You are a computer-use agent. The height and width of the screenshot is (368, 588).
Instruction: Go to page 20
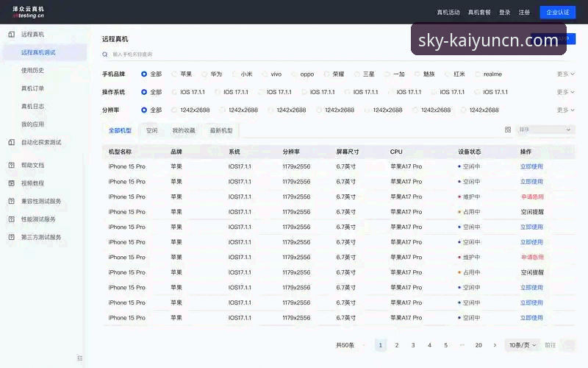(478, 345)
